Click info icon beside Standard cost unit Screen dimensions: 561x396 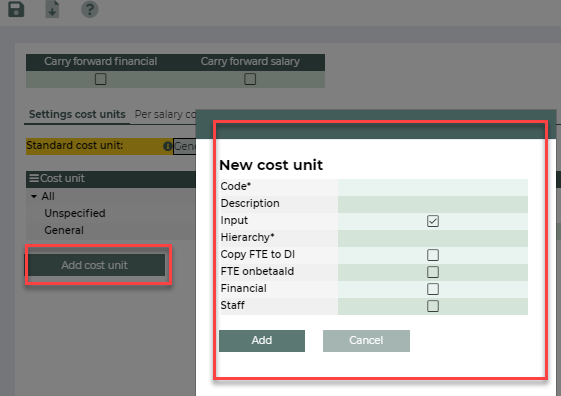pyautogui.click(x=167, y=146)
